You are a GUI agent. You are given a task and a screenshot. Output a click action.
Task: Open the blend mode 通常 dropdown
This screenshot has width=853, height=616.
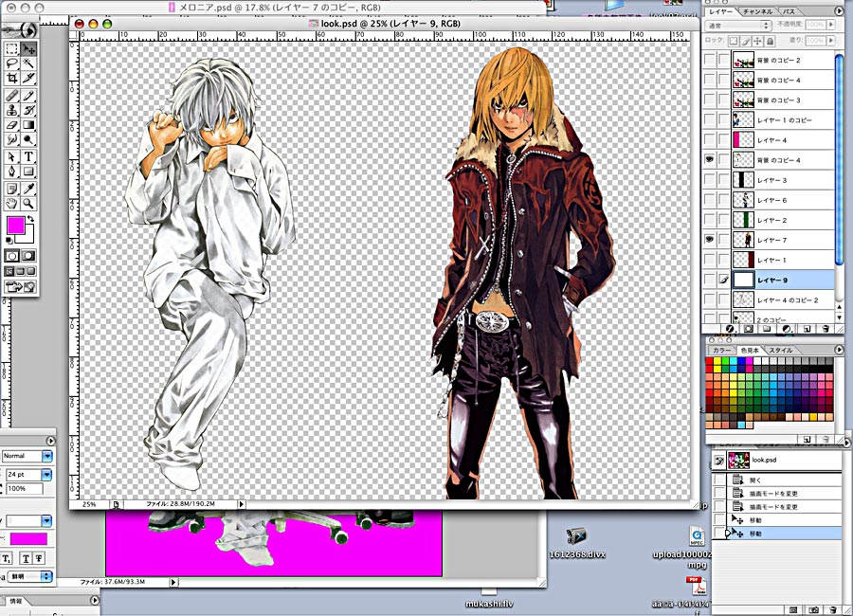(x=738, y=25)
